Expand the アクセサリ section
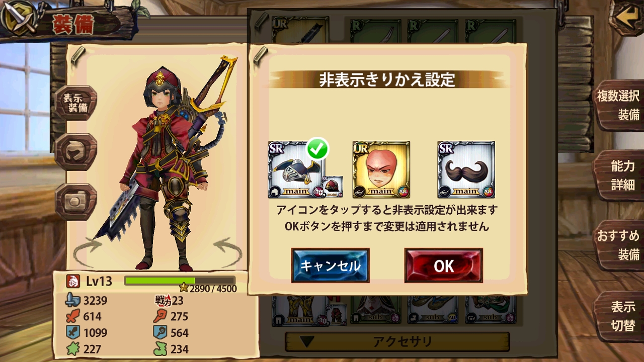This screenshot has height=362, width=644. click(397, 342)
